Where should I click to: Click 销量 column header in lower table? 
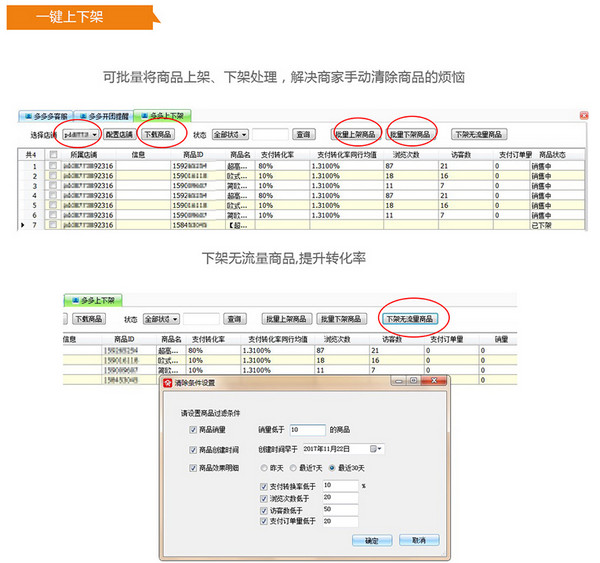point(501,339)
